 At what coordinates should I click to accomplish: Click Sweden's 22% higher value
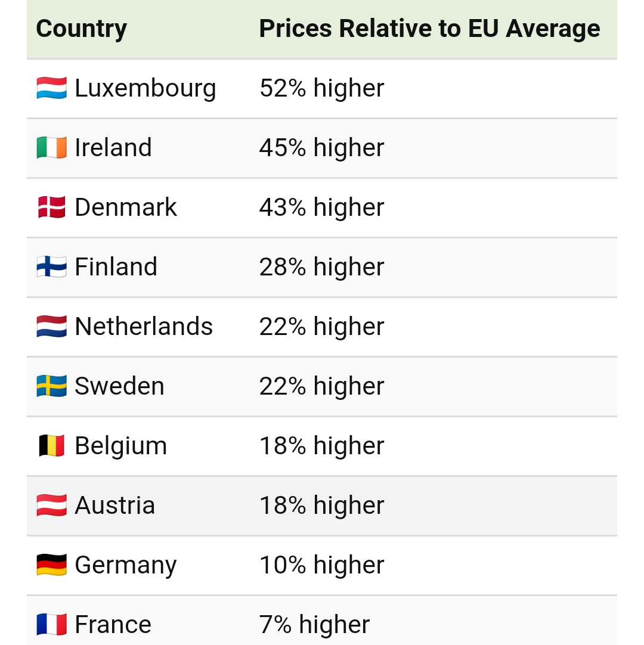321,386
